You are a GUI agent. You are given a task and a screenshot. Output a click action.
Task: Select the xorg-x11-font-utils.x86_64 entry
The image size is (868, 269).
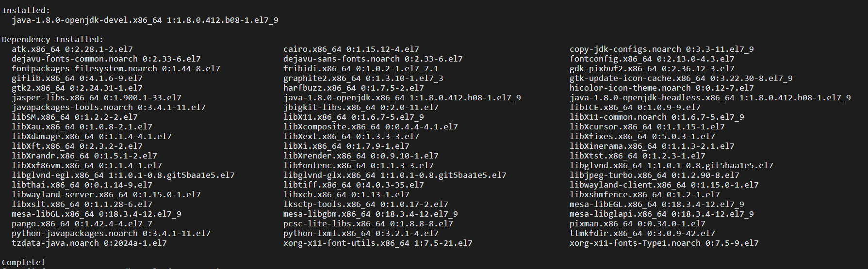377,243
